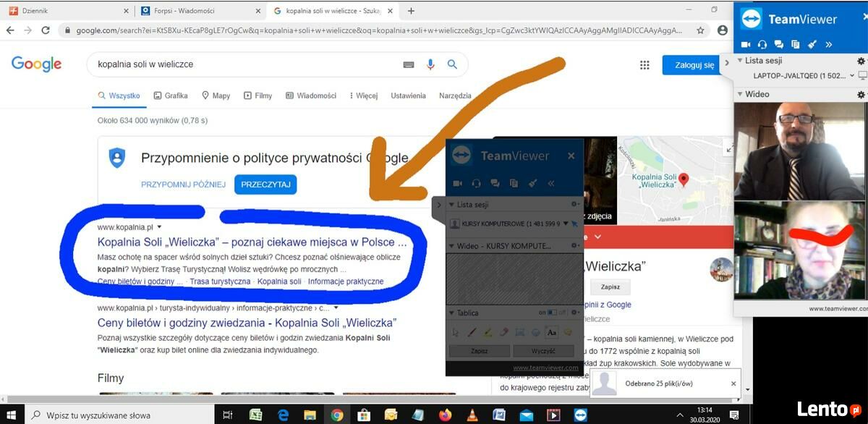Collapse the Tablica section
868x424 pixels.
[452, 313]
